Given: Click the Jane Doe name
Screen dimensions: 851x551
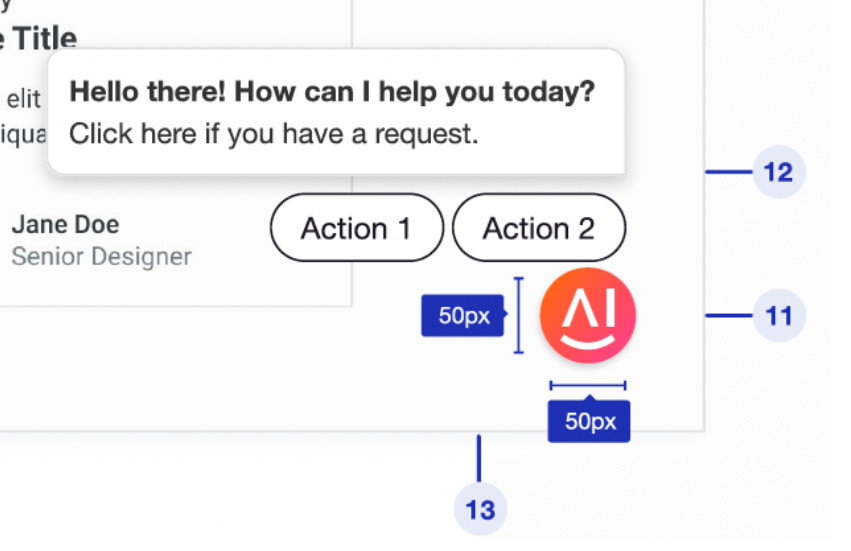Looking at the screenshot, I should pyautogui.click(x=65, y=224).
